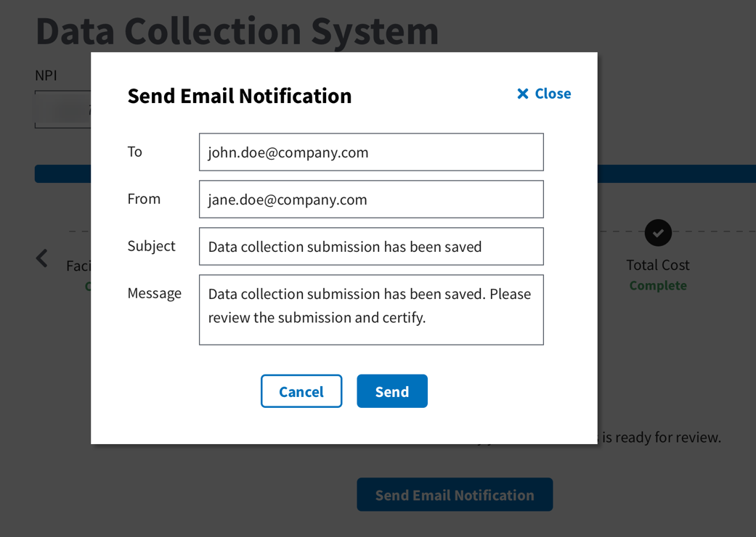
Task: Cancel the email notification
Action: tap(301, 391)
